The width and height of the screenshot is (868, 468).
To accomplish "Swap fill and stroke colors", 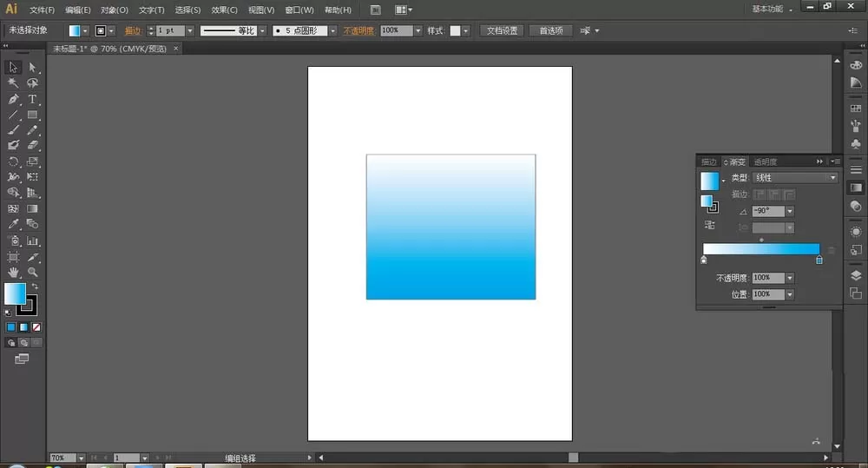I will [35, 287].
